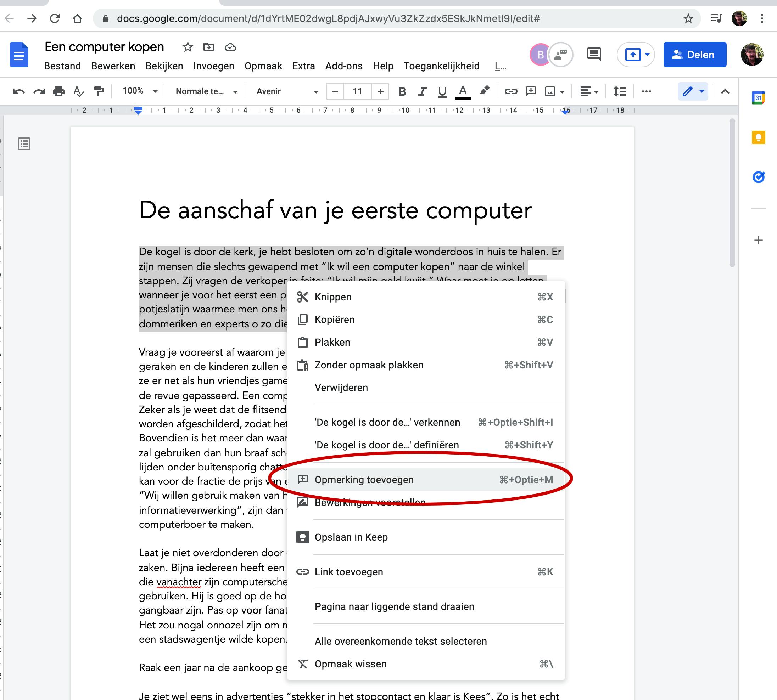This screenshot has width=777, height=700.
Task: Click the font size input field
Action: (x=357, y=91)
